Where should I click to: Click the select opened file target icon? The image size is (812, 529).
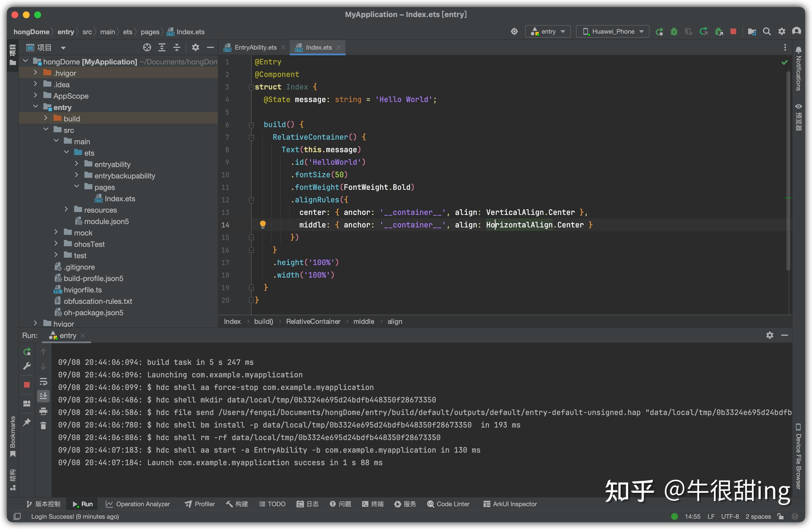147,47
